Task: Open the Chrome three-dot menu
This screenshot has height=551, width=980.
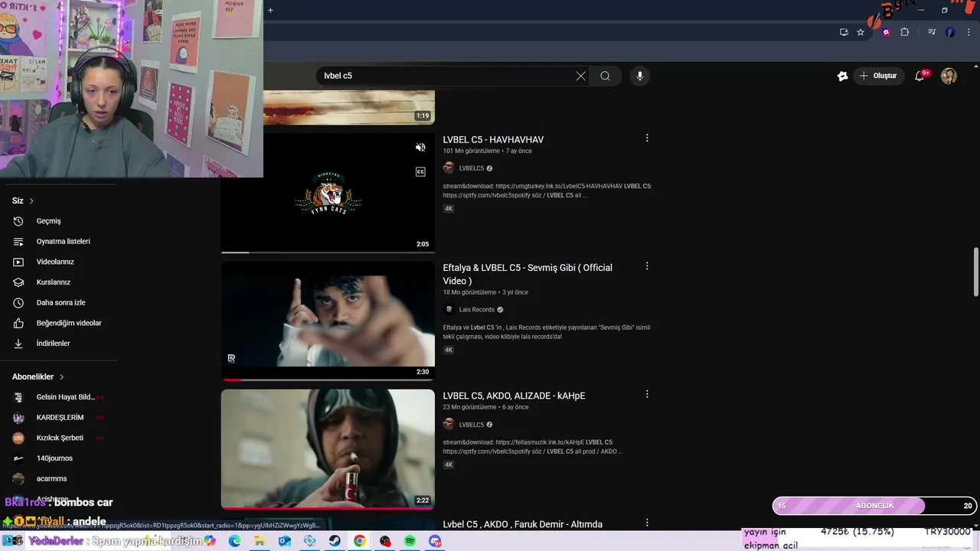Action: tap(969, 32)
